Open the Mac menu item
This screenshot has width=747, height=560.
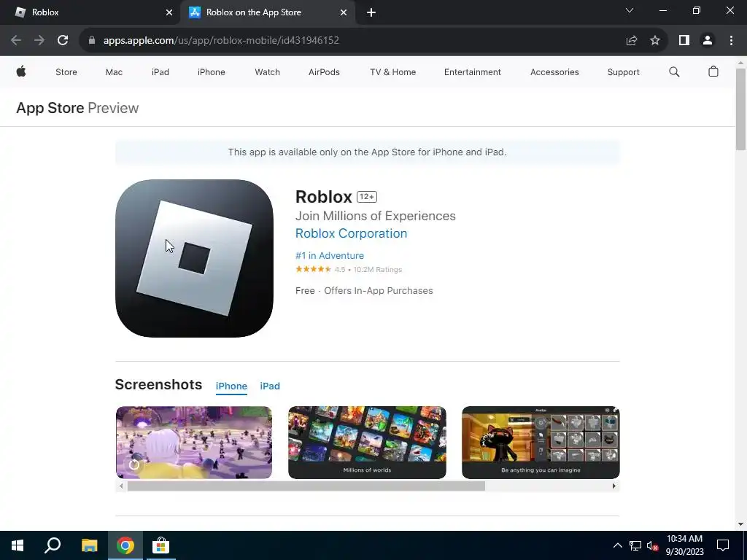pos(114,72)
